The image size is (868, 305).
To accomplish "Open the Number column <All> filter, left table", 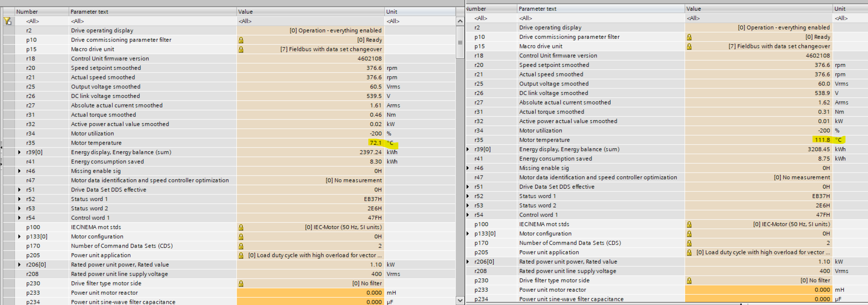I will [33, 21].
